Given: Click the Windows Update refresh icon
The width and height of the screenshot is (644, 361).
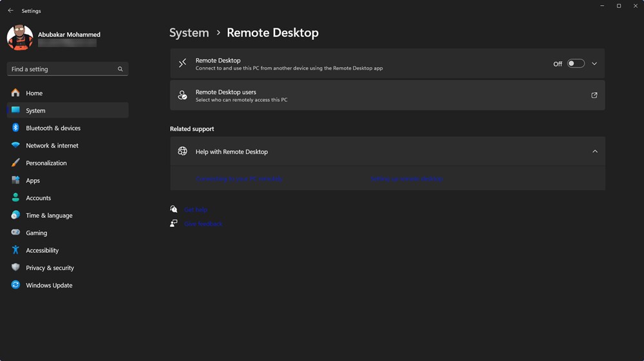Looking at the screenshot, I should coord(15,284).
